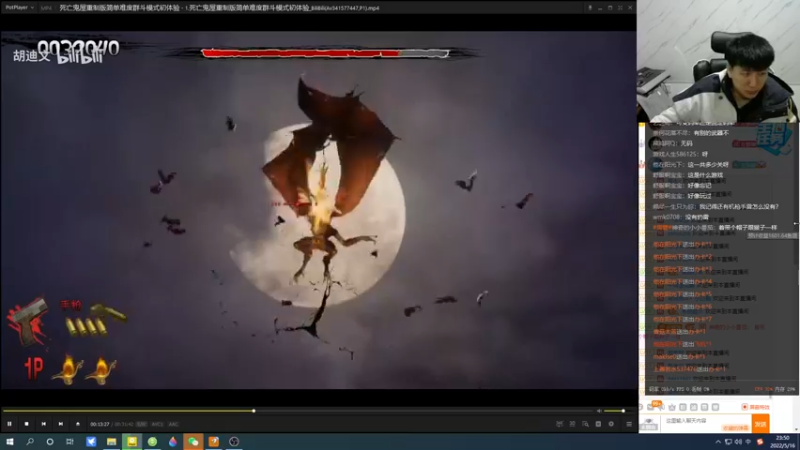Click the streamer webcam thumbnail
This screenshot has height=450, width=800.
(718, 61)
